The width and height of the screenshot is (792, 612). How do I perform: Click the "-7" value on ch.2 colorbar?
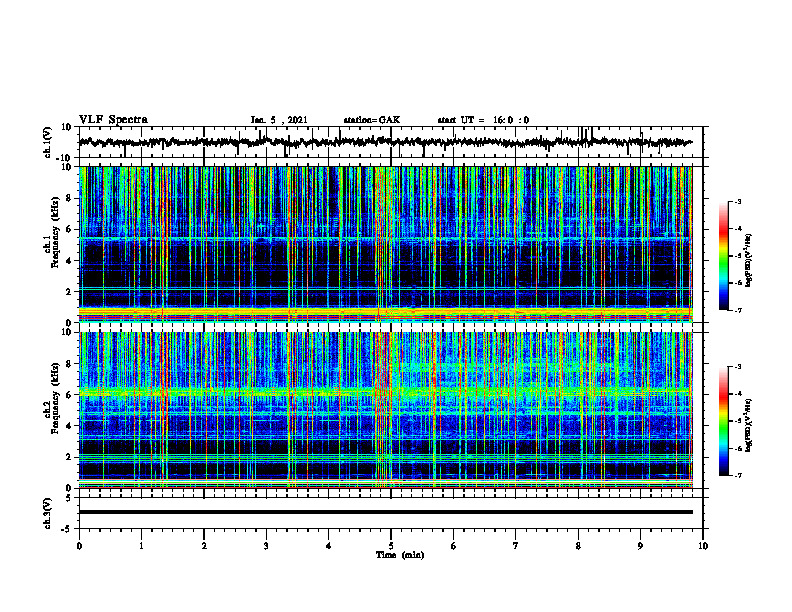(x=737, y=475)
